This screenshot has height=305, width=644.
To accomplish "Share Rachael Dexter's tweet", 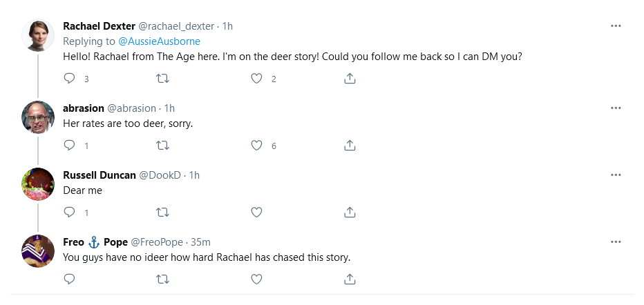I will [x=350, y=79].
